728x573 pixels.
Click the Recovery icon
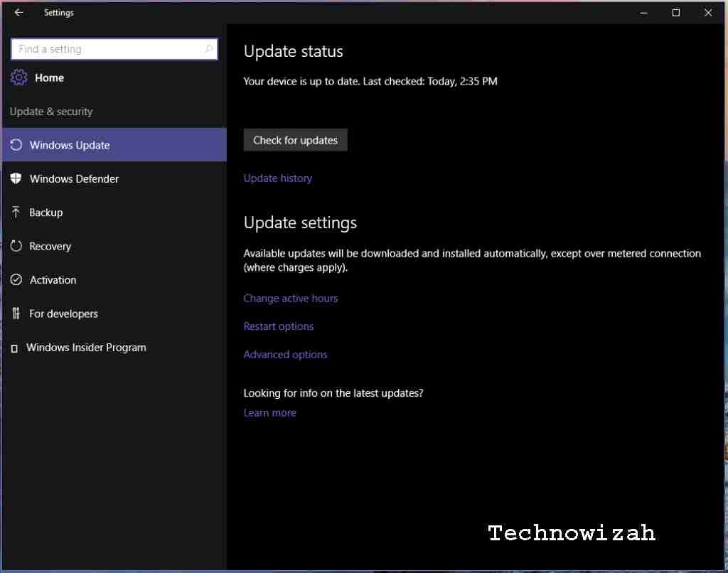tap(16, 246)
